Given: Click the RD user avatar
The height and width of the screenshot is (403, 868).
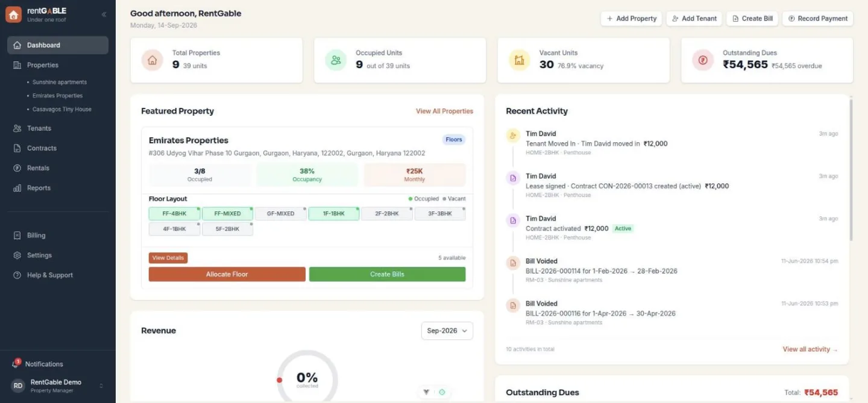Looking at the screenshot, I should (18, 386).
